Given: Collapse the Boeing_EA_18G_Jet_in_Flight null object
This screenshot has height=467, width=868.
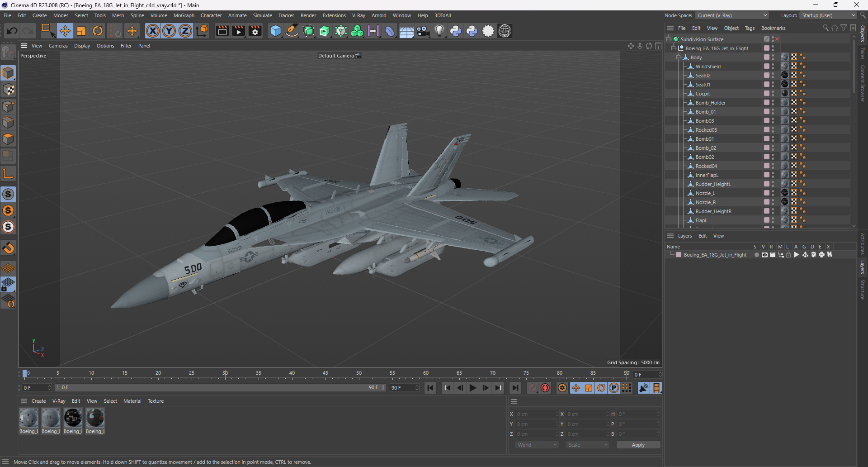Looking at the screenshot, I should (673, 48).
